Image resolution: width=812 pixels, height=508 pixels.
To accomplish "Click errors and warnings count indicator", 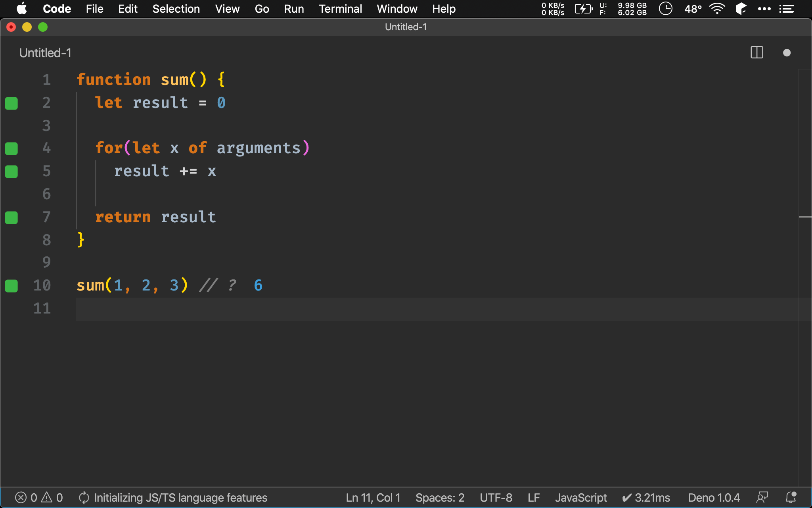I will click(x=39, y=497).
